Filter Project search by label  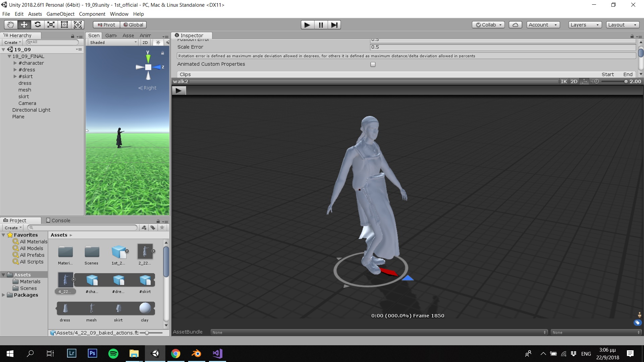coord(153,228)
